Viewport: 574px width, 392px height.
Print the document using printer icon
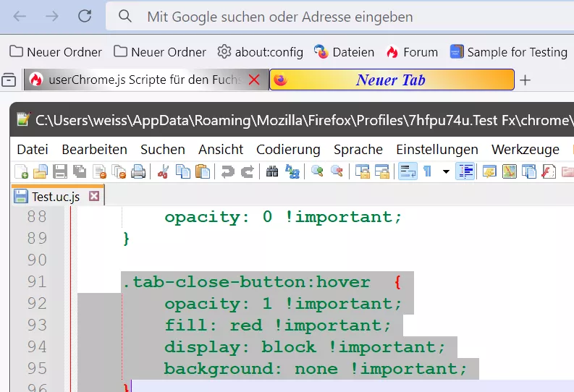[138, 171]
